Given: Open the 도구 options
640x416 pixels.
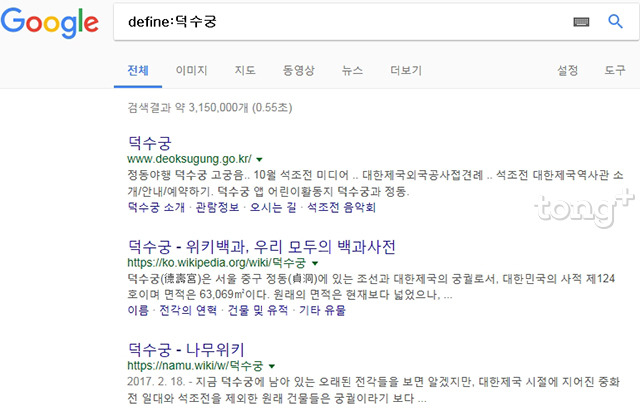Looking at the screenshot, I should pyautogui.click(x=615, y=70).
